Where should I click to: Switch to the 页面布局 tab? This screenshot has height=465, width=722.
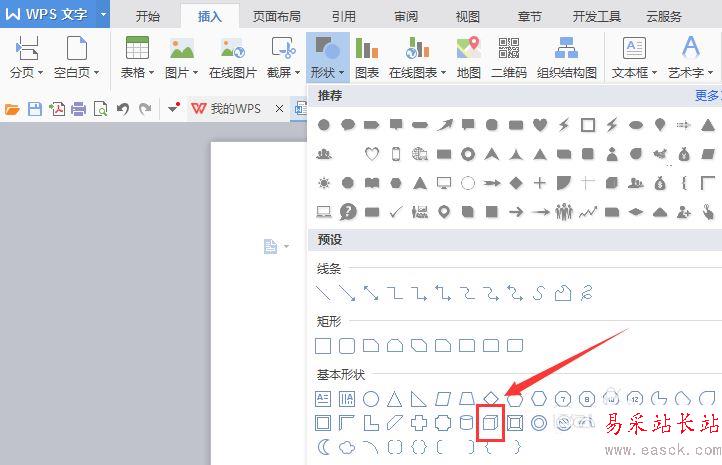tap(276, 17)
